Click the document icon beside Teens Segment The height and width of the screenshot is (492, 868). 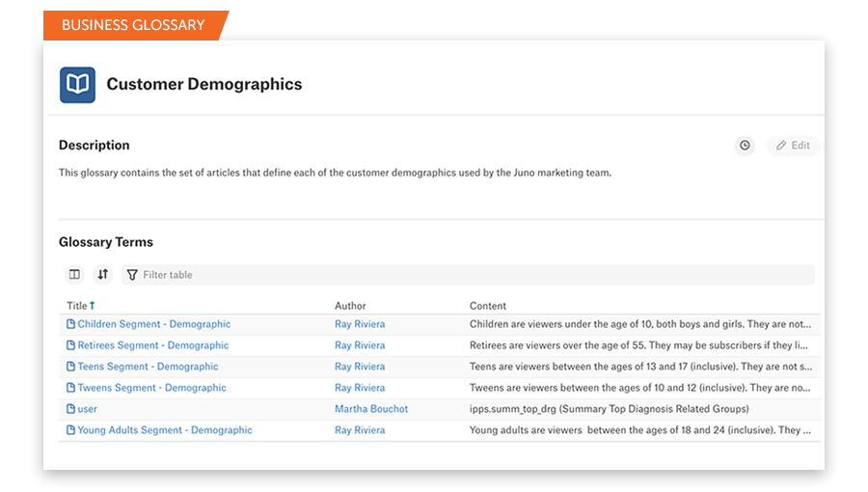[70, 367]
